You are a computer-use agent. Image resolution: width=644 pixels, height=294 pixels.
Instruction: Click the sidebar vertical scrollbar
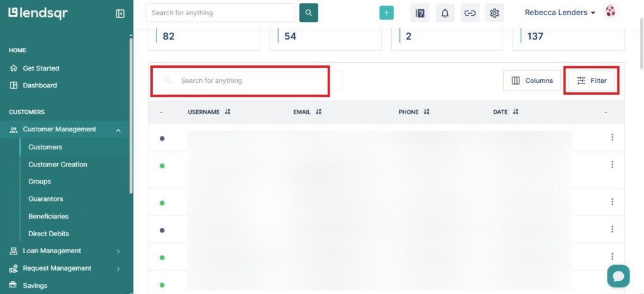(130, 113)
